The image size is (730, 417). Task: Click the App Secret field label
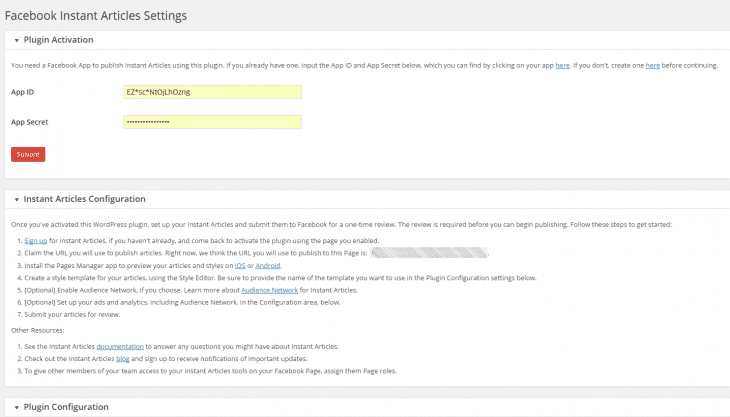tap(30, 122)
